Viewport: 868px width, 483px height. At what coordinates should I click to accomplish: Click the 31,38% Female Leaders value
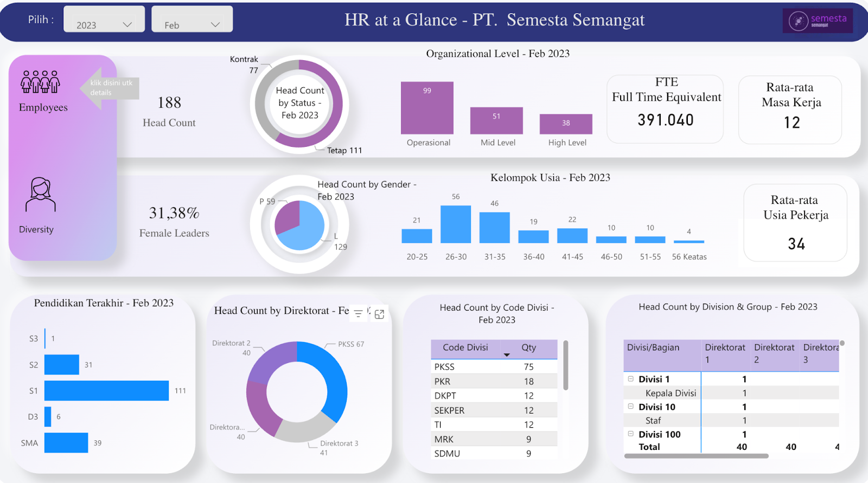(174, 213)
